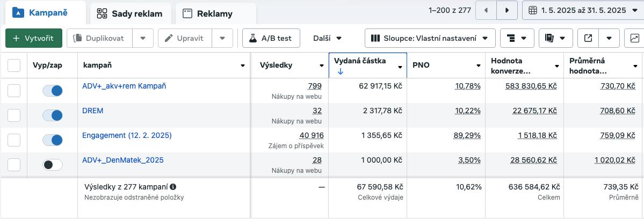Viewport: 644px width, 219px height.
Task: Select all campaigns with header checkbox
Action: click(x=14, y=65)
